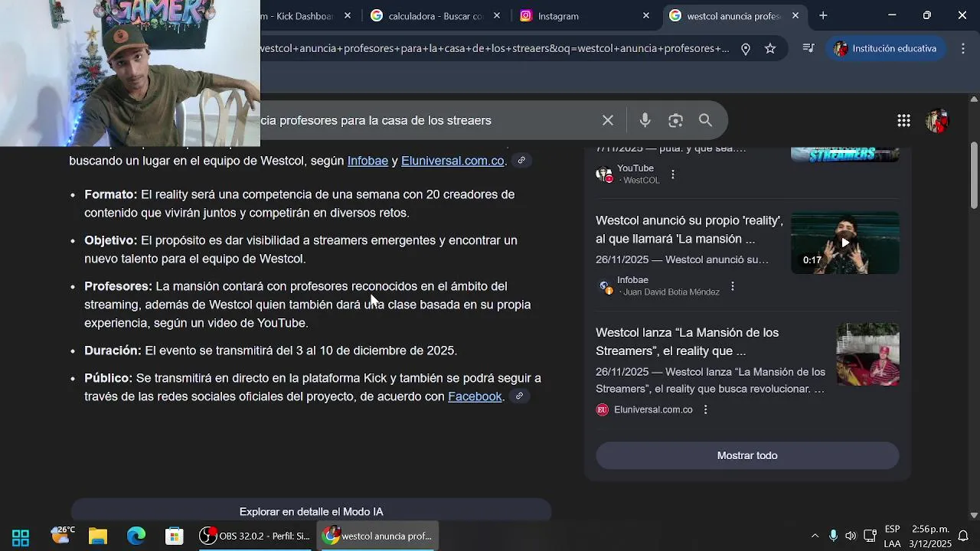Open notifications bell in taskbar
Screen dimensions: 980x551
[x=963, y=536]
